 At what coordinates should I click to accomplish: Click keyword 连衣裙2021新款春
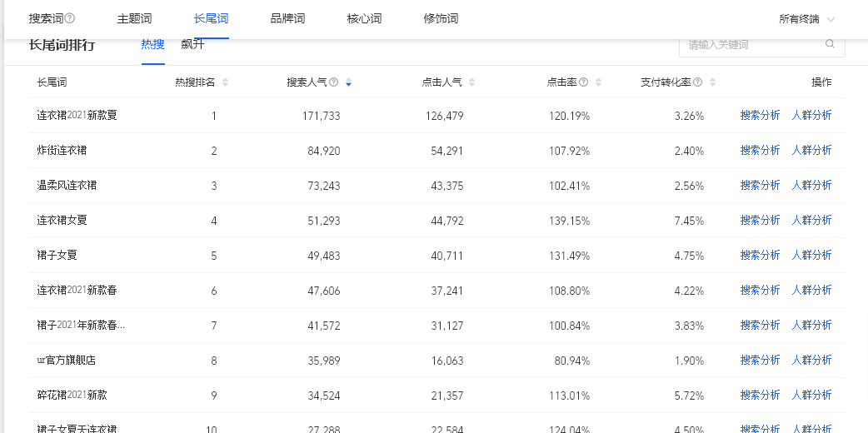pyautogui.click(x=77, y=290)
